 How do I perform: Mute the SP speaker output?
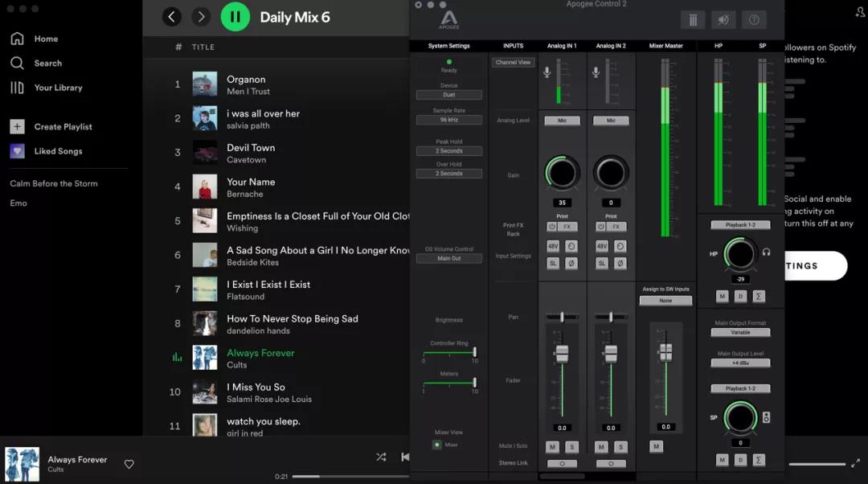click(x=722, y=460)
